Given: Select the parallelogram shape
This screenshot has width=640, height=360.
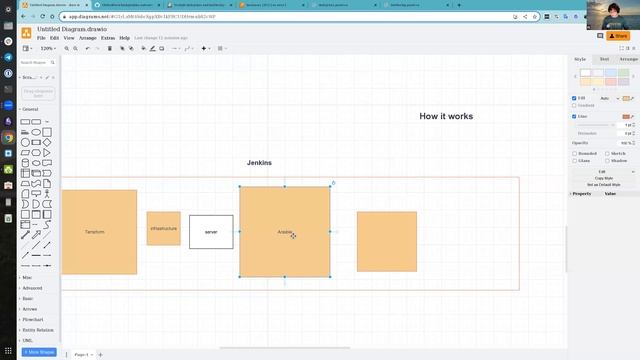Looking at the screenshot, I should tap(25, 153).
